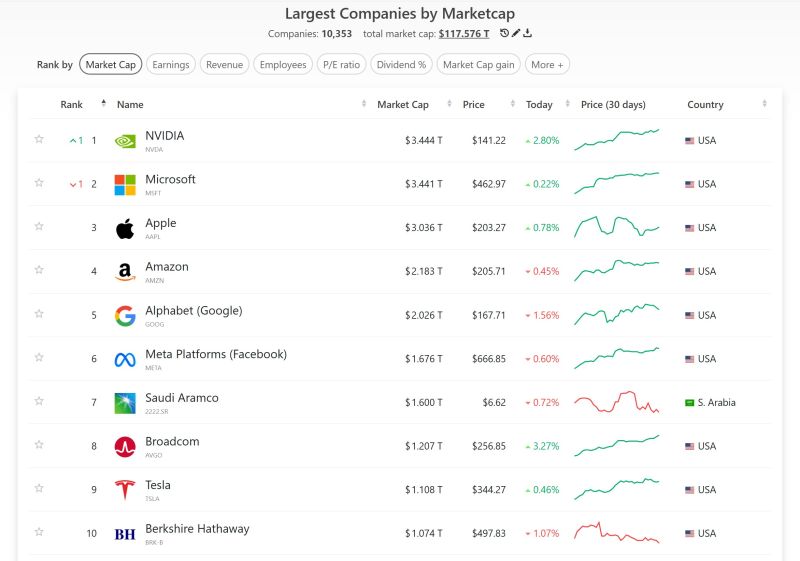Viewport: 800px width, 561px height.
Task: Click Broadcom's 30-day price chart
Action: (x=616, y=445)
